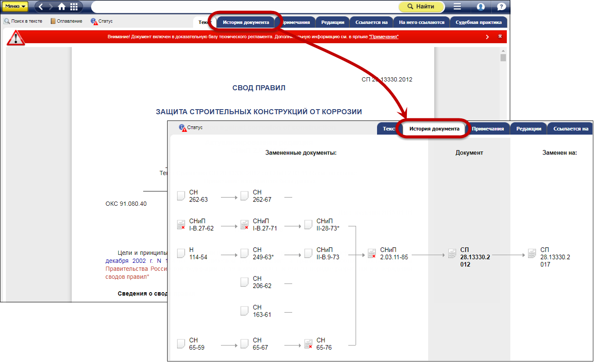This screenshot has height=364, width=595.
Task: Open the Судебная практика tab
Action: (478, 22)
